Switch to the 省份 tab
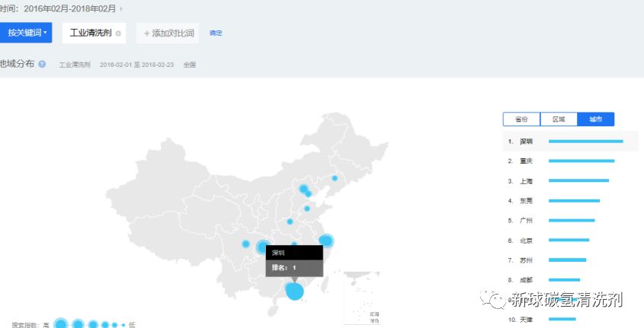Image resolution: width=644 pixels, height=328 pixels. pos(521,119)
